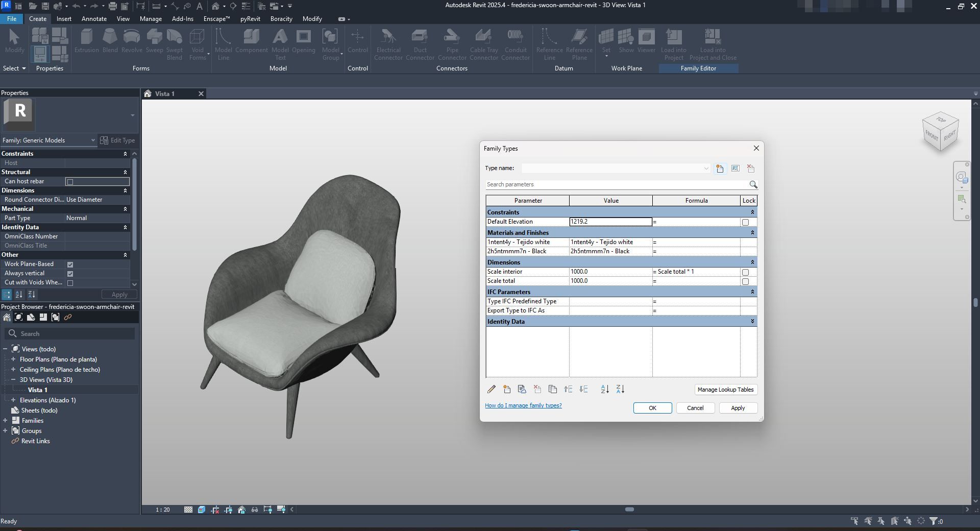
Task: Expand the Identity Data group in dialog
Action: 752,321
